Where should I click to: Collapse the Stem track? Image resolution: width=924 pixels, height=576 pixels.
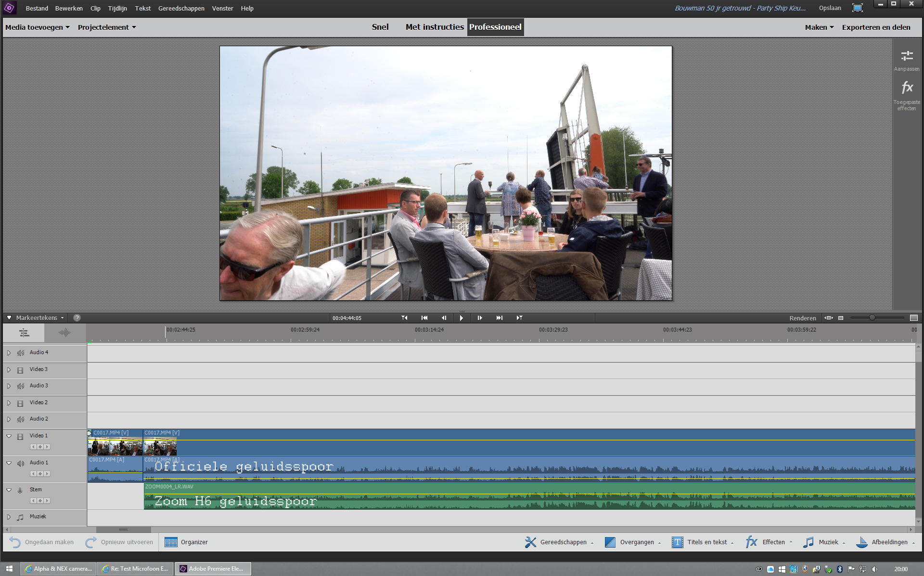coord(9,490)
